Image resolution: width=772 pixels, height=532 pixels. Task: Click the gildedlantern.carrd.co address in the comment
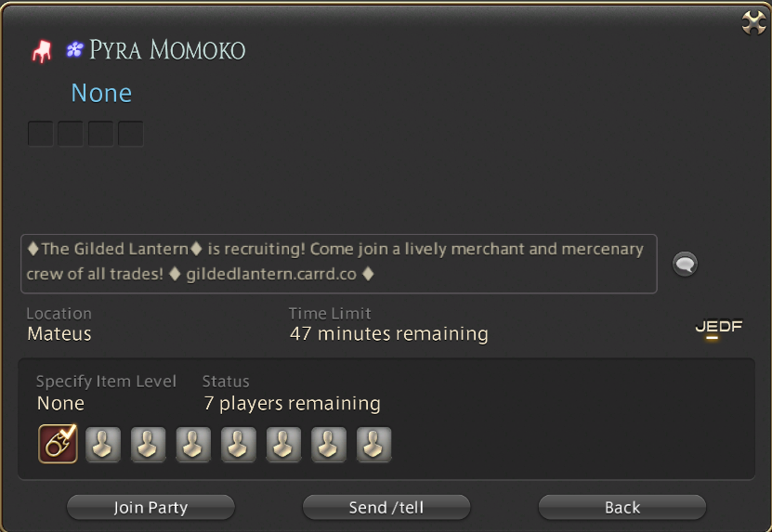[x=271, y=274]
